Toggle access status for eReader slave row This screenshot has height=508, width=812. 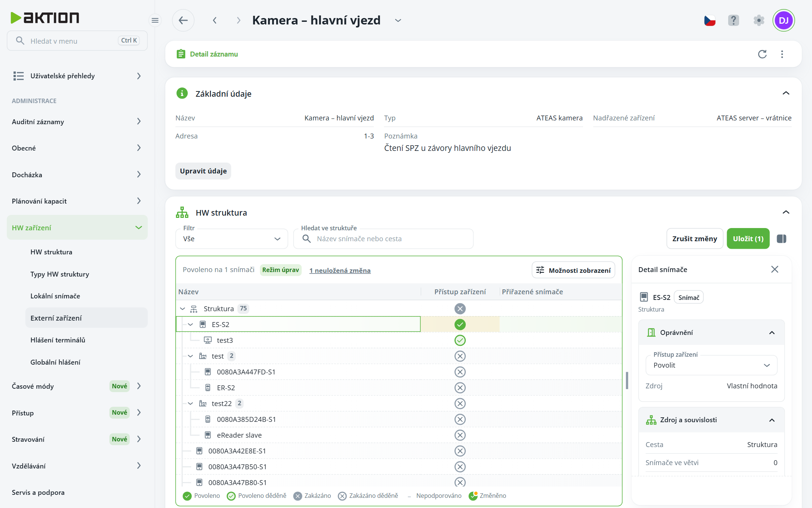click(x=460, y=435)
